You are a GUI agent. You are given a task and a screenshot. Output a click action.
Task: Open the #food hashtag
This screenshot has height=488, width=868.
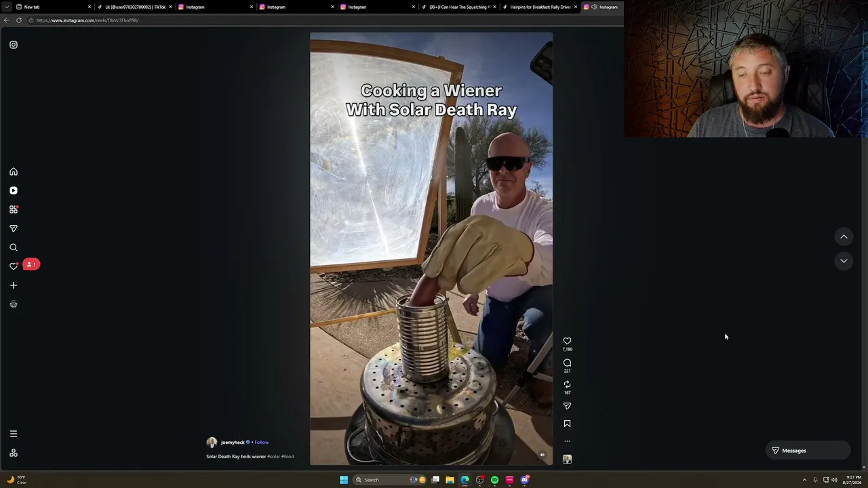288,457
